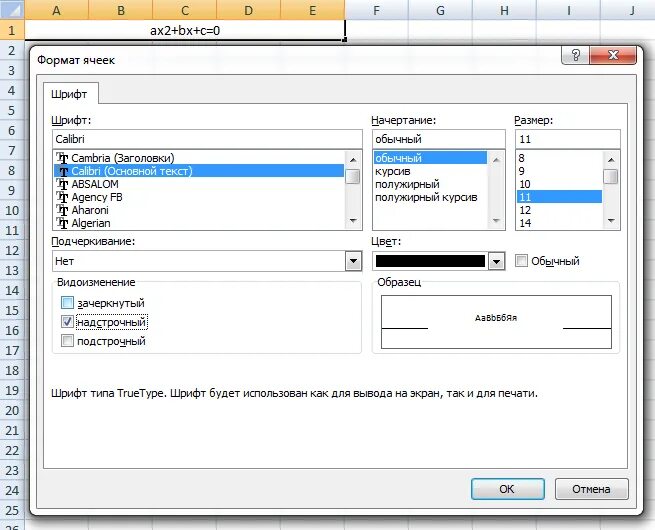Select column C header in spreadsheet
Screen dimensions: 655x530
(185, 10)
